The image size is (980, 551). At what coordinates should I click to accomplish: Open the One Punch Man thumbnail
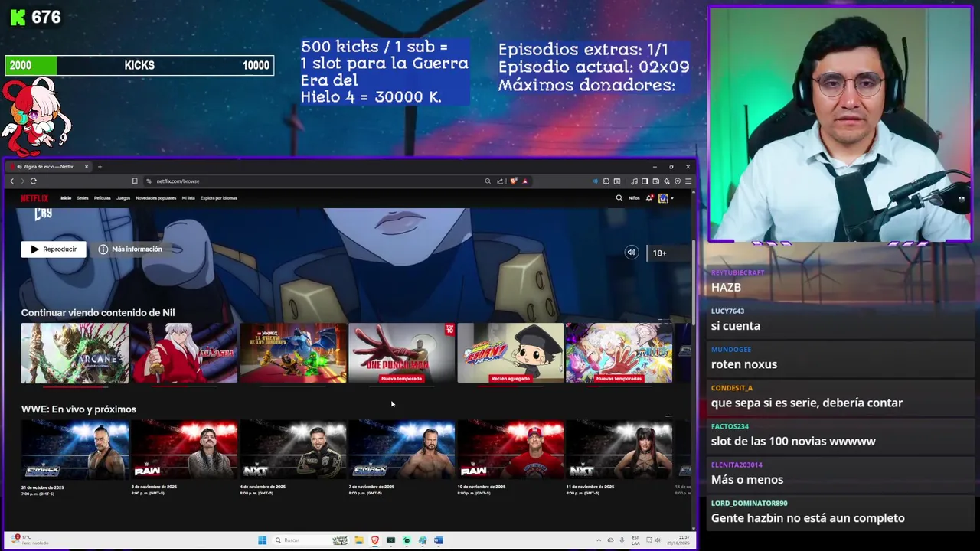(x=402, y=353)
